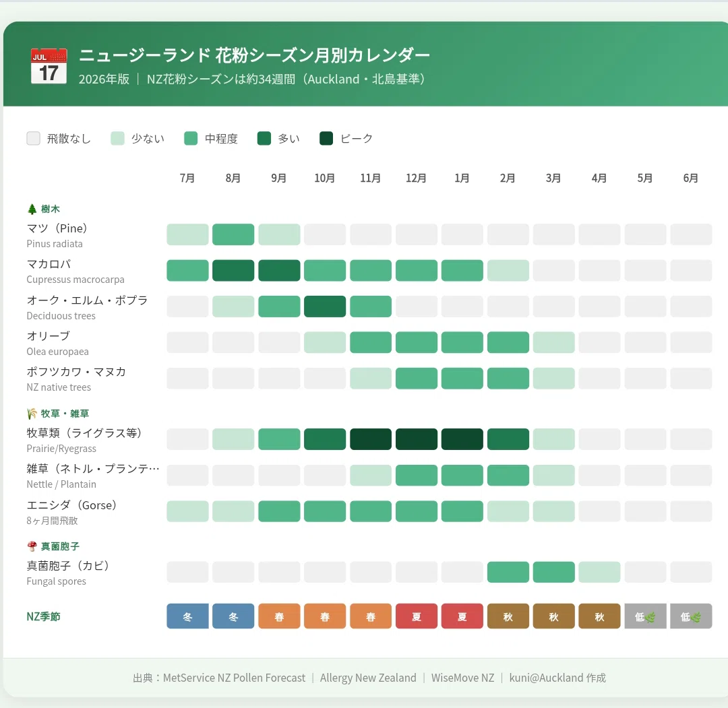This screenshot has width=728, height=708.
Task: Click the JUL 17 calendar icon
Action: click(x=49, y=66)
